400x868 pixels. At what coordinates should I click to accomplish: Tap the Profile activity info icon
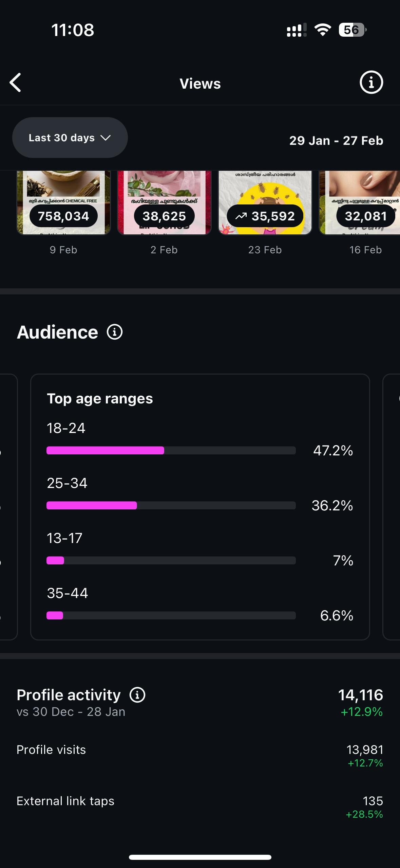tap(137, 695)
